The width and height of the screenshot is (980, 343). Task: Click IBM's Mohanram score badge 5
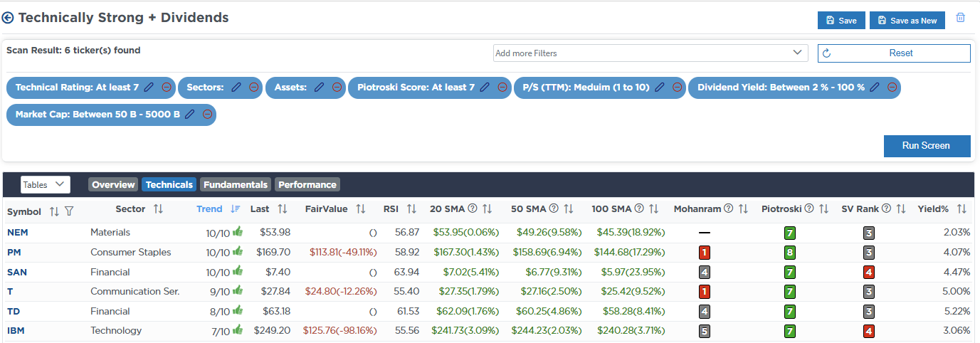[704, 331]
